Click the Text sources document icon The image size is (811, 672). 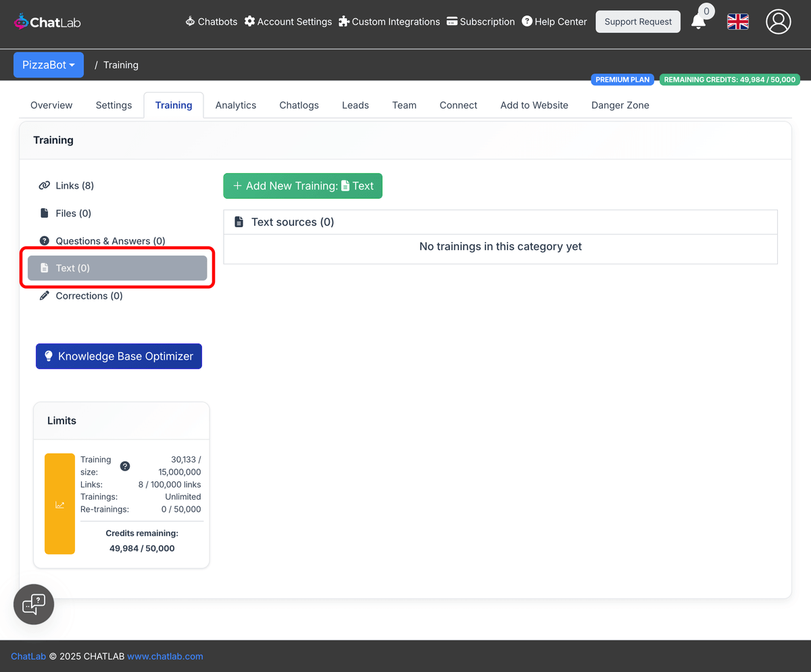(x=239, y=221)
